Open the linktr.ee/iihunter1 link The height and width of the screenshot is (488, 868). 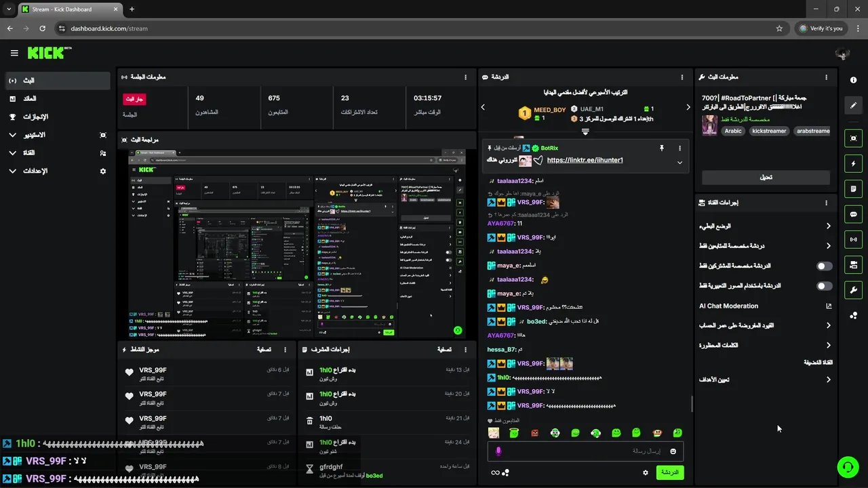point(585,161)
